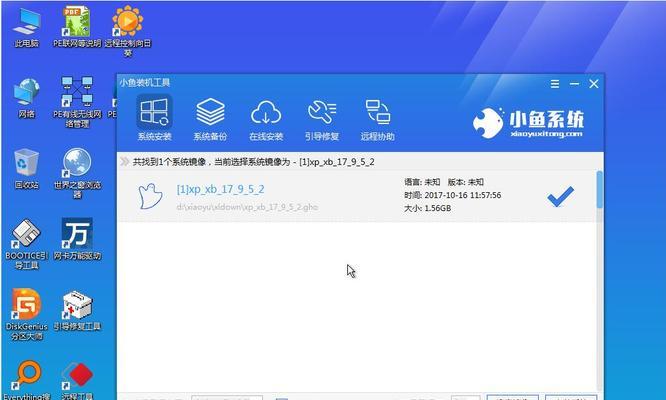Click the 大小: 1.56GB text
Viewport: 666px width, 400px height.
(x=428, y=208)
